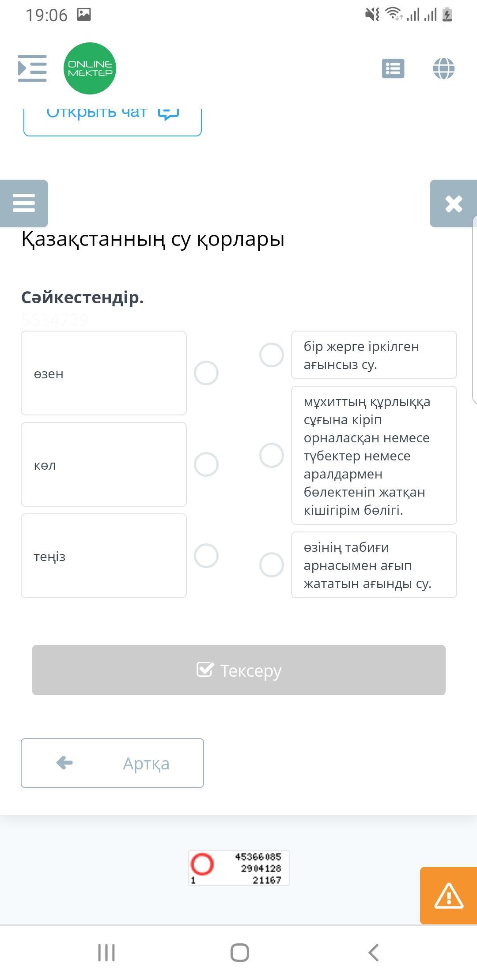Select radio for 'өзінің табиғи арнасымен' definition
Screen dimensions: 477x980
pyautogui.click(x=272, y=565)
